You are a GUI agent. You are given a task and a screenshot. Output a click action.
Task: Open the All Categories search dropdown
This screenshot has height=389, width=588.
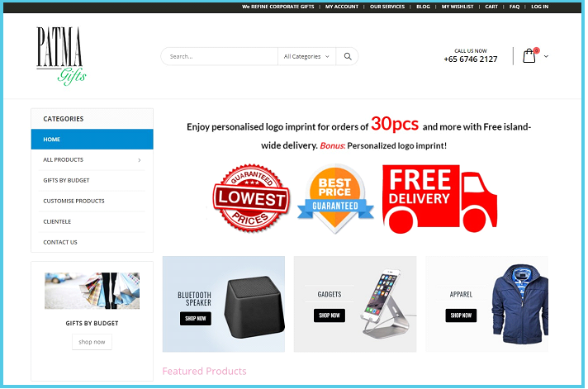coord(306,56)
